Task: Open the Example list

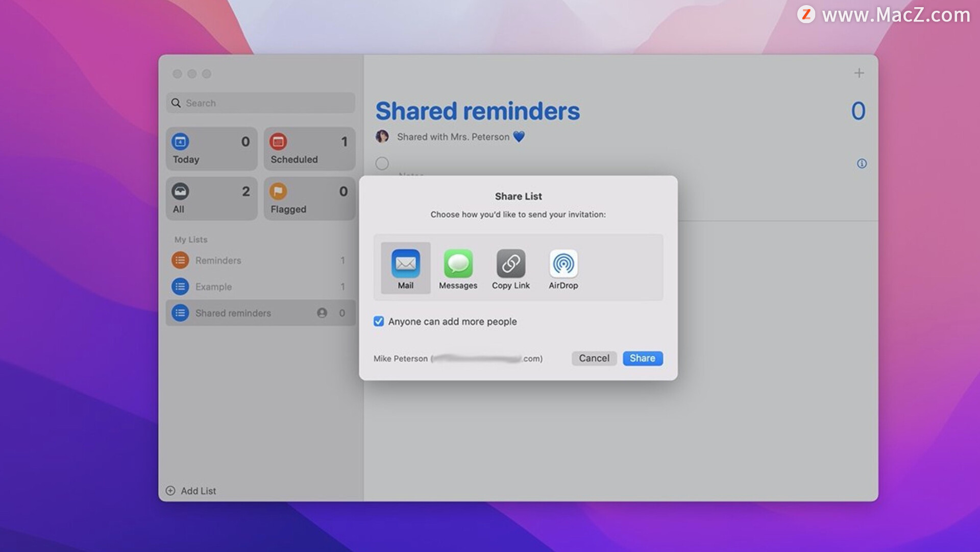Action: 214,286
